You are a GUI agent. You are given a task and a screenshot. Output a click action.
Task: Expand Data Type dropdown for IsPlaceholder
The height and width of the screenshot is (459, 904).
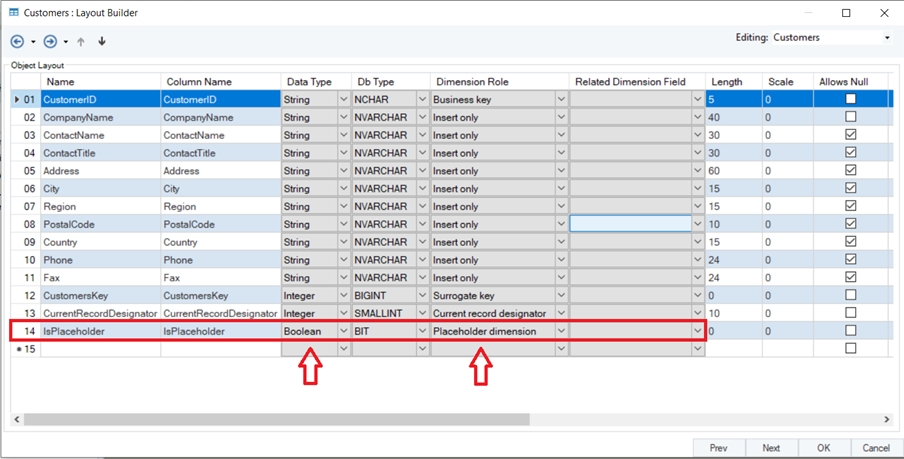[x=344, y=331]
